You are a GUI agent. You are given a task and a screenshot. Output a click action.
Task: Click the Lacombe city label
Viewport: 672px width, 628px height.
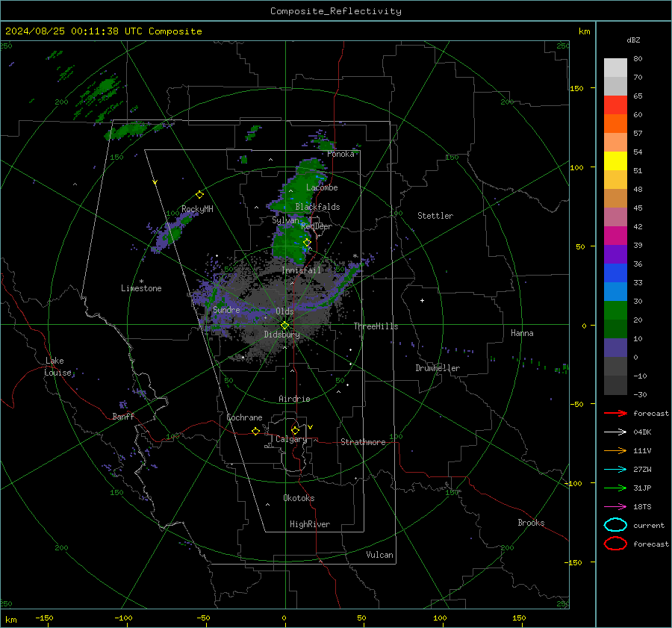coord(322,187)
